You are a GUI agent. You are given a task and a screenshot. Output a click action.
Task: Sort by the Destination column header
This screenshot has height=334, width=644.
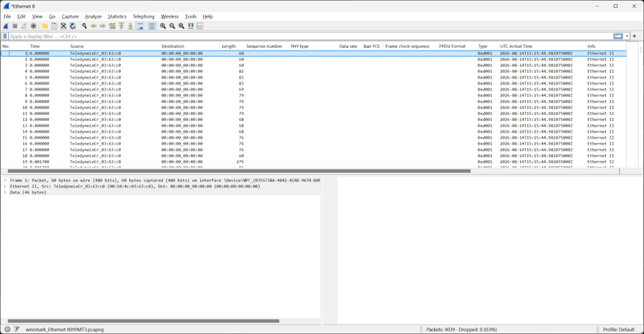point(190,46)
